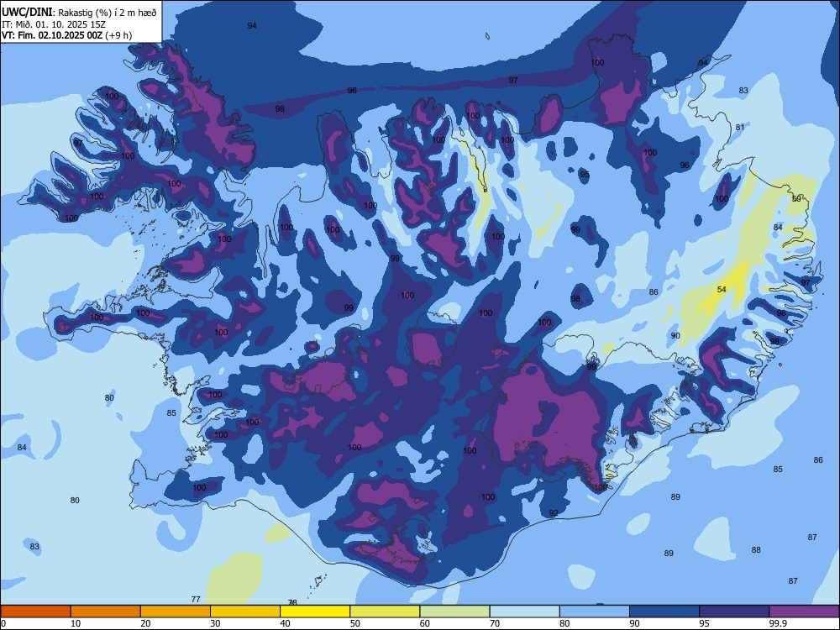Click the purple above 99.9 legend swatch
840x630 pixels.
point(804,612)
